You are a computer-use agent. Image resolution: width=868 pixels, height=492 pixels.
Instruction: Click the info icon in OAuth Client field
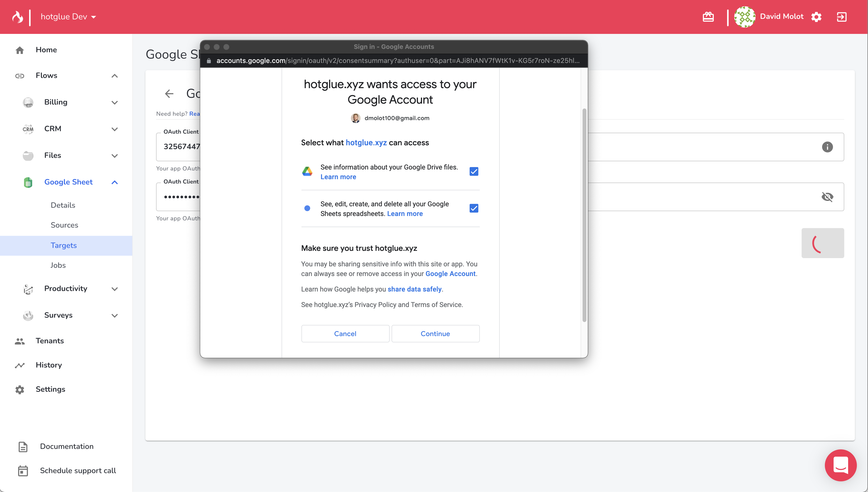point(827,147)
